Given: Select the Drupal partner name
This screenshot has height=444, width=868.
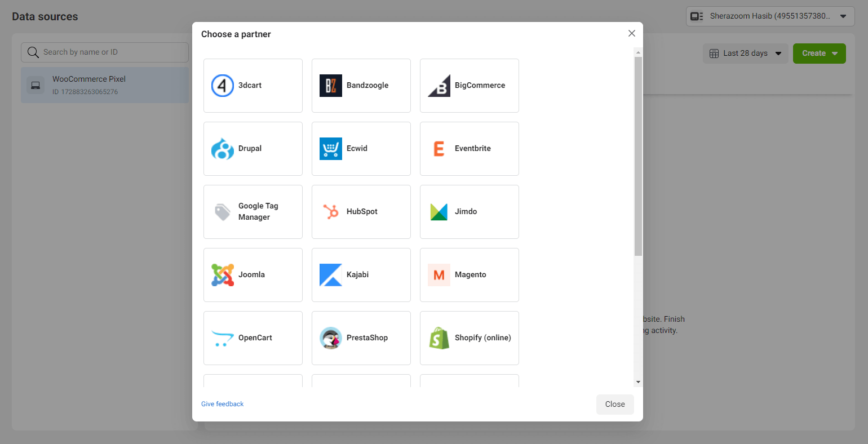Looking at the screenshot, I should 250,149.
